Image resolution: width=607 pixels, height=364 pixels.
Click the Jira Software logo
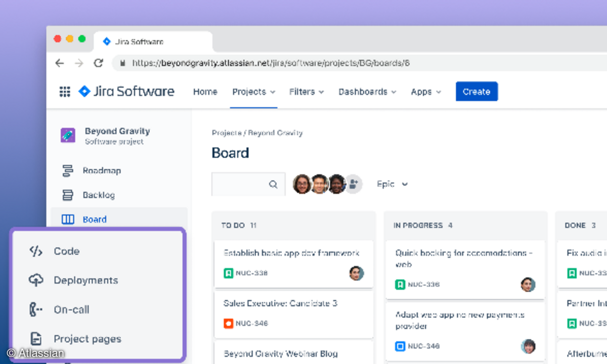tap(126, 92)
